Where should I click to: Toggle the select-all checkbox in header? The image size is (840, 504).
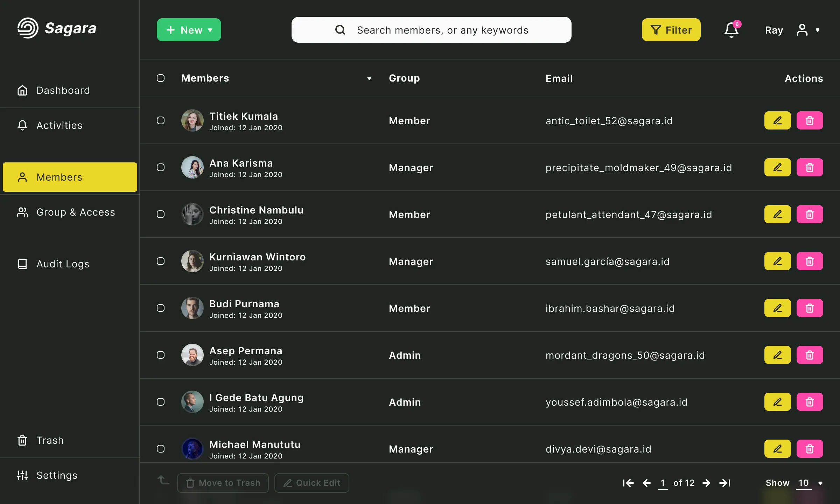pos(161,78)
